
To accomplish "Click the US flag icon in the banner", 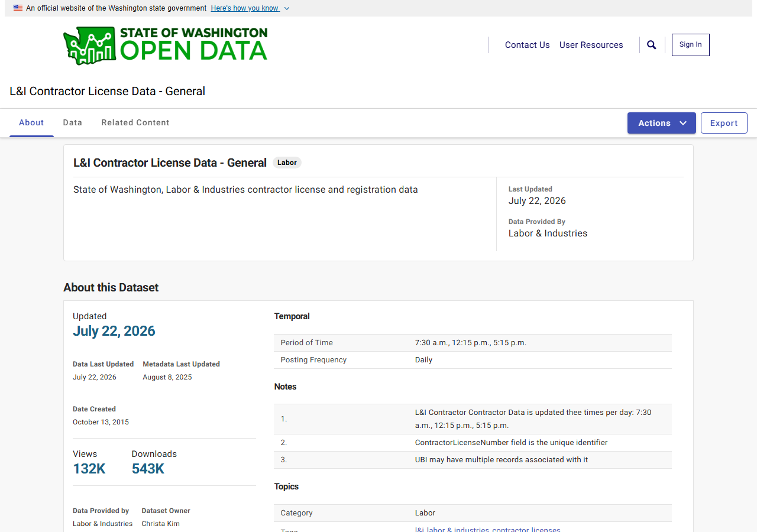I will 18,8.
